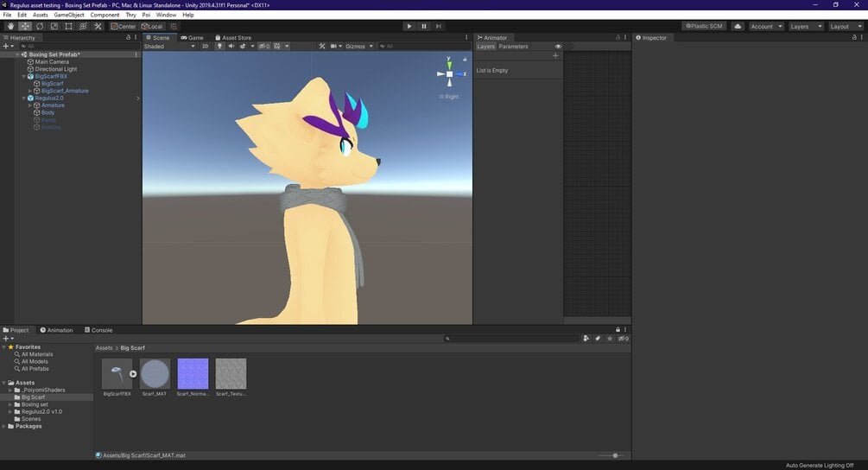Screen dimensions: 868x470
Task: Toggle 2D view in the Scene
Action: tap(205, 47)
